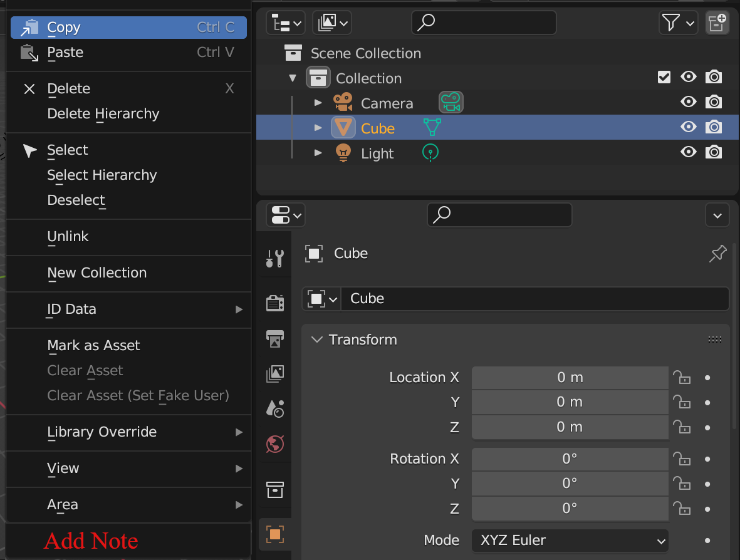Lock Location Y transform
This screenshot has width=740, height=560.
682,402
